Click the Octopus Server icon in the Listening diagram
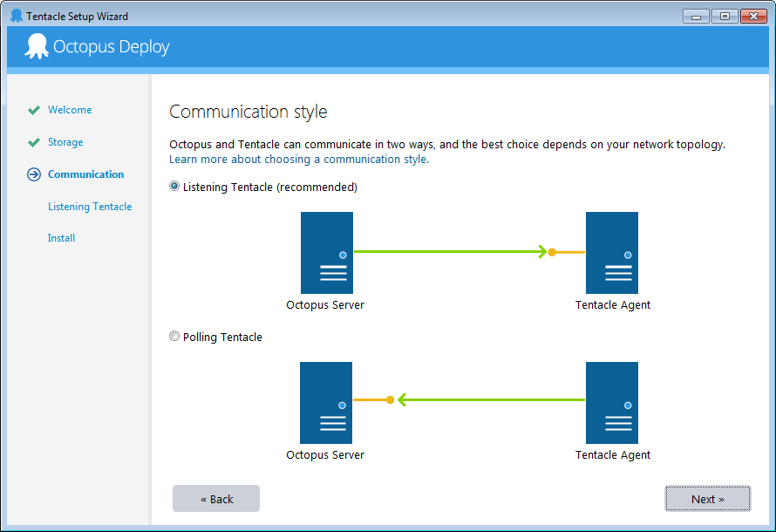This screenshot has height=532, width=776. click(326, 253)
